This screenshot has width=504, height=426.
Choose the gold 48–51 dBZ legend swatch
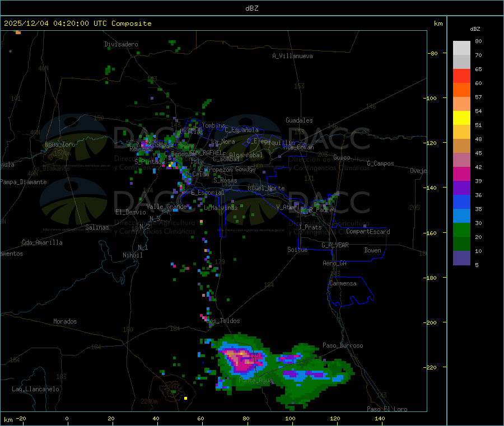tap(461, 132)
